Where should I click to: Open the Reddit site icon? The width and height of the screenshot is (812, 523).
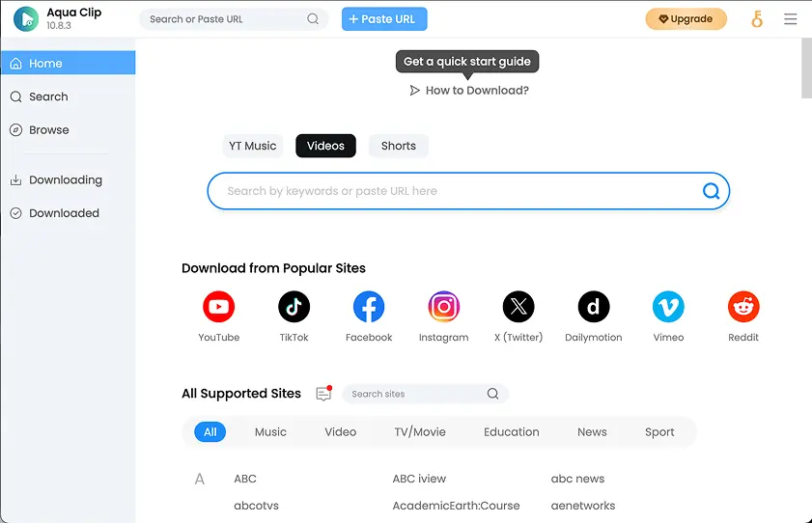(x=743, y=306)
